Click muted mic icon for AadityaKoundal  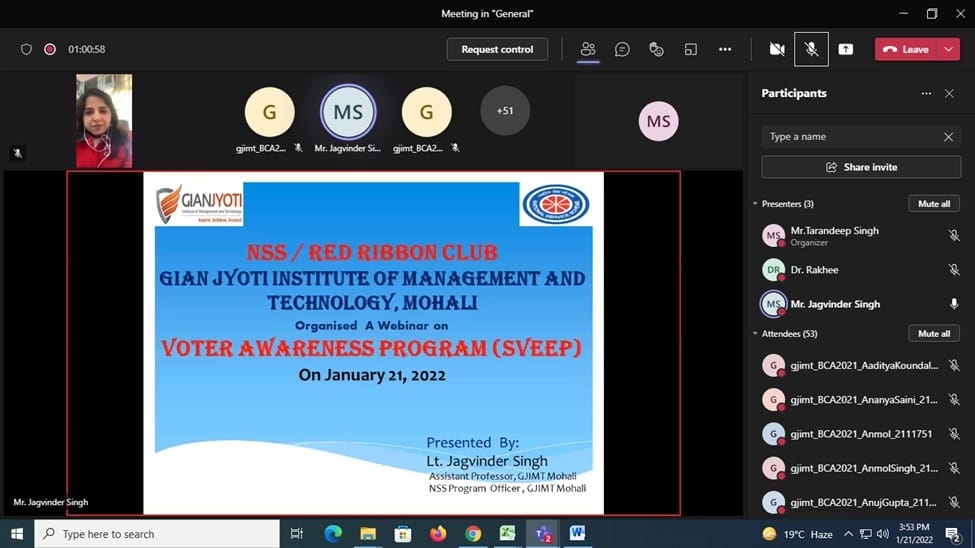(954, 366)
